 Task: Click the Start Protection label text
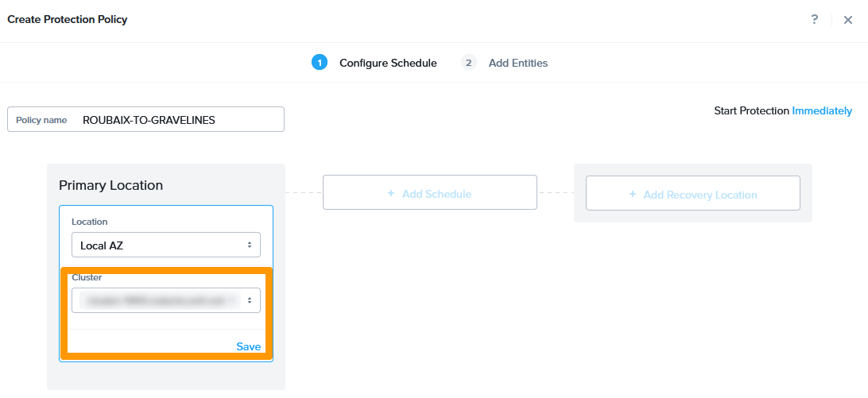[x=751, y=111]
